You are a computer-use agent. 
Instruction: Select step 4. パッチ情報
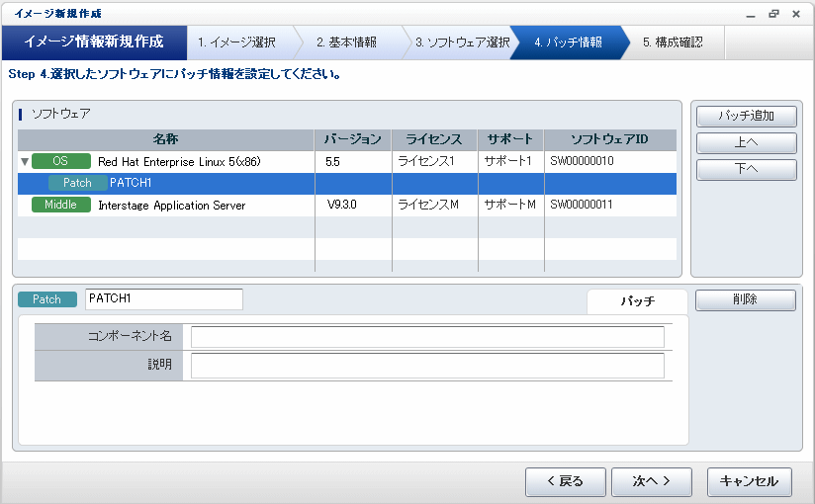tap(568, 42)
